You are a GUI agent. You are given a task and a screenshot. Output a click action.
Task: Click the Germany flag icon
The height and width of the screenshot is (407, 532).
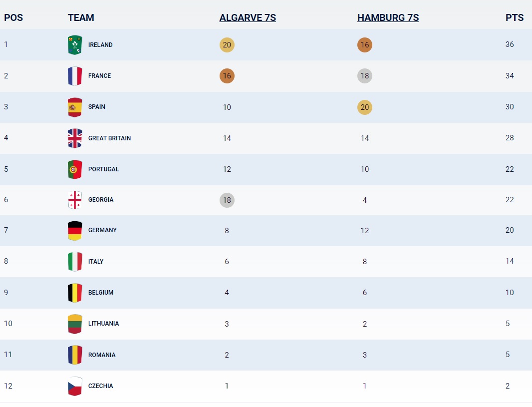[75, 231]
